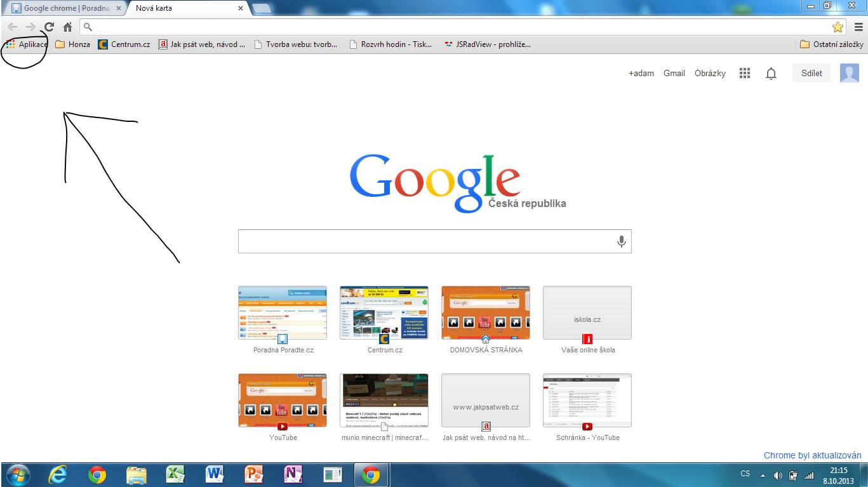Open the Centrum.cz bookmark
The image size is (868, 487).
pos(124,44)
